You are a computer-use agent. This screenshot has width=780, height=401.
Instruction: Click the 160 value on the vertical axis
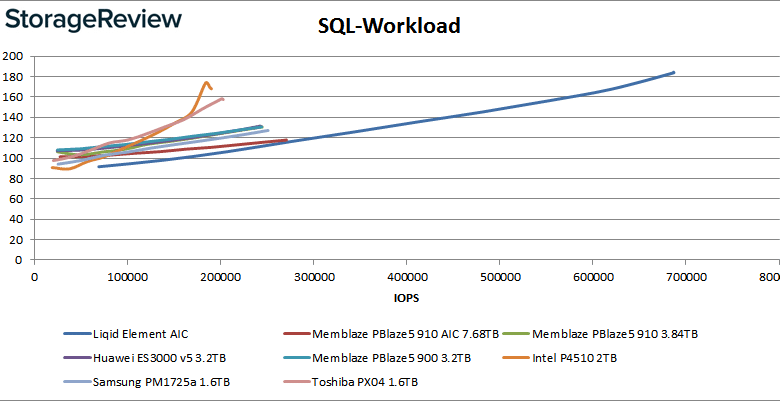pyautogui.click(x=12, y=97)
